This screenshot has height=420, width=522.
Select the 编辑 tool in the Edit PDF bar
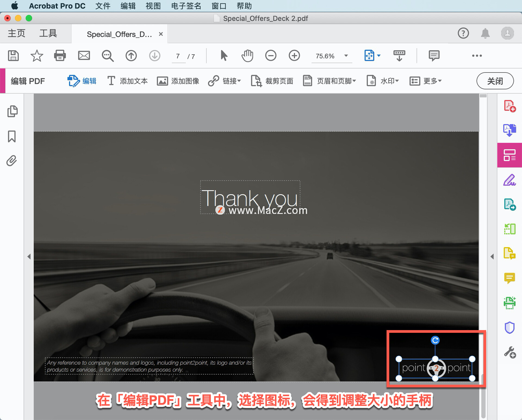coord(82,81)
